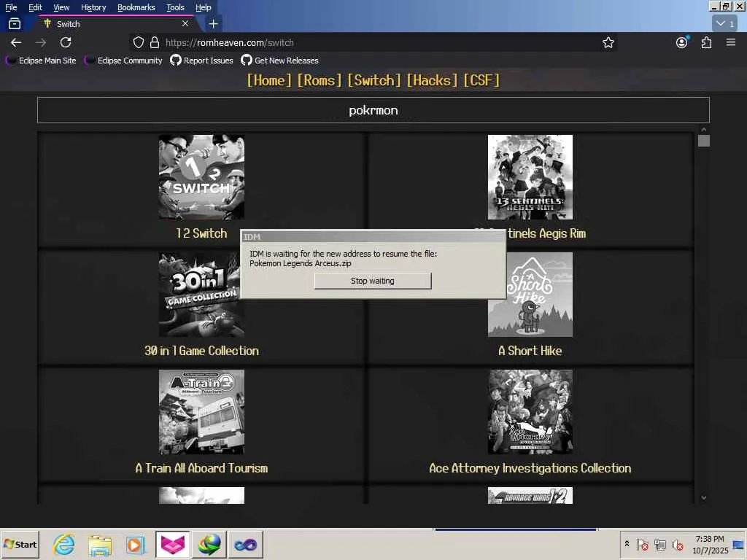Launch Internet Explorer from taskbar
Image resolution: width=747 pixels, height=560 pixels.
64,544
